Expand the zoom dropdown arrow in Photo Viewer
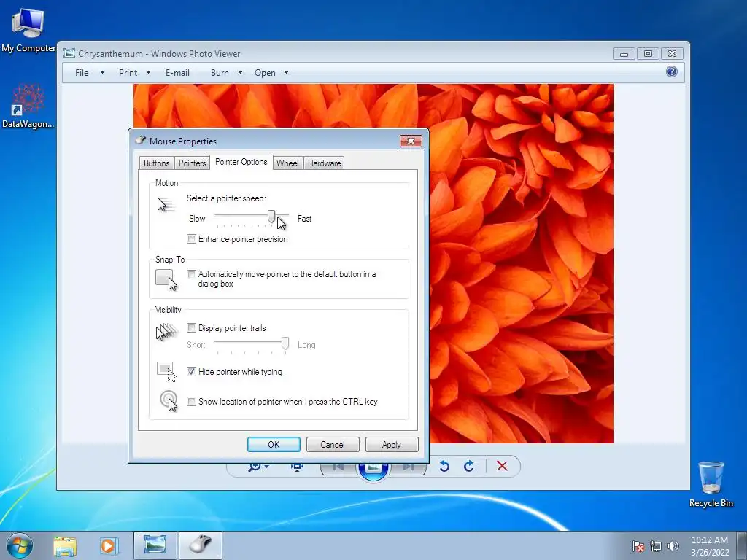This screenshot has width=747, height=560. 267,466
